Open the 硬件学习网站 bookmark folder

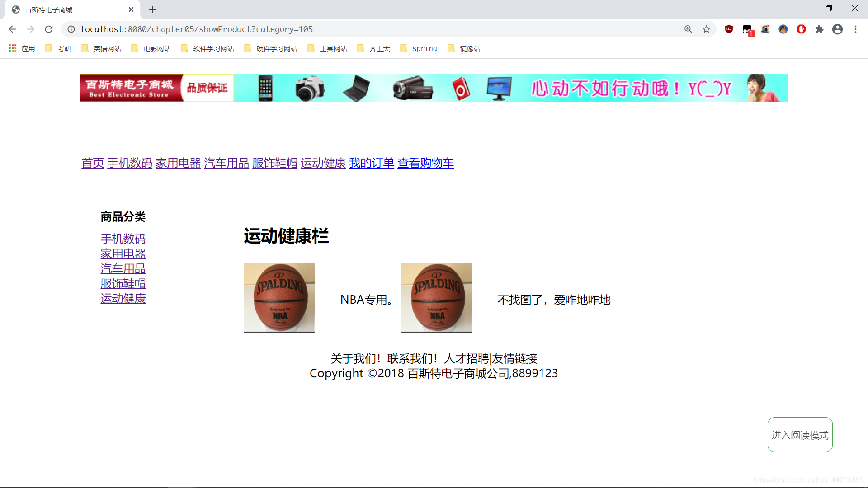[271, 48]
